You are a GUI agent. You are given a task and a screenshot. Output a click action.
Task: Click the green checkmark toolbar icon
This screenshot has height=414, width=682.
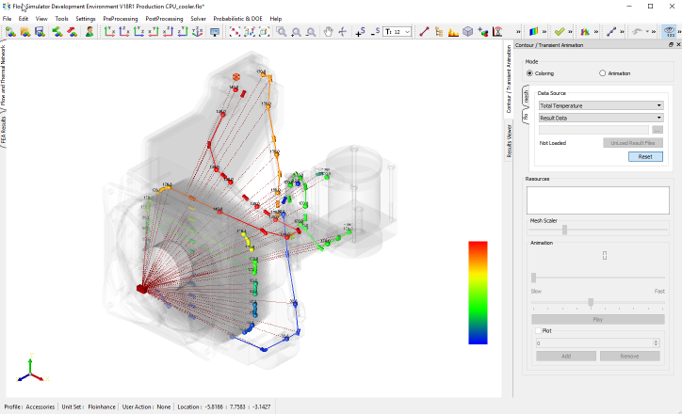pyautogui.click(x=560, y=32)
